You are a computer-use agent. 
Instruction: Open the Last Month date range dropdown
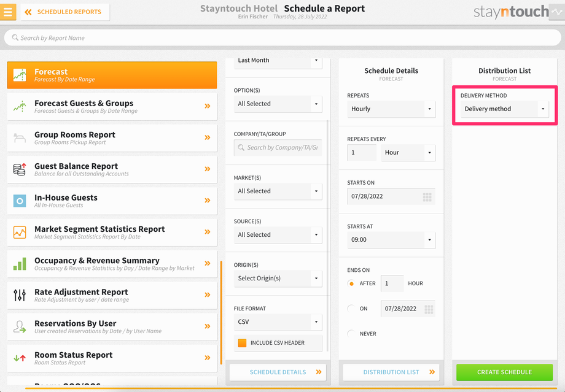coord(278,62)
